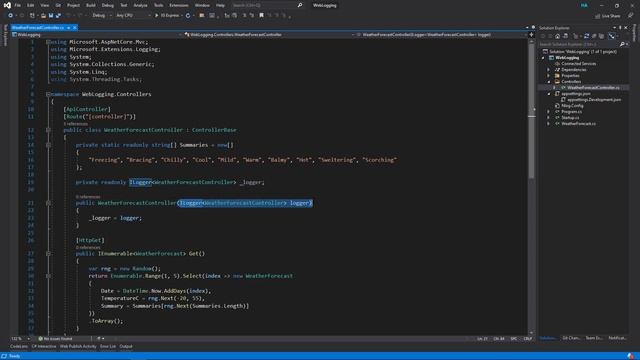Viewport: 640px width, 360px height.
Task: Open the Error List tab
Action: [x=108, y=347]
